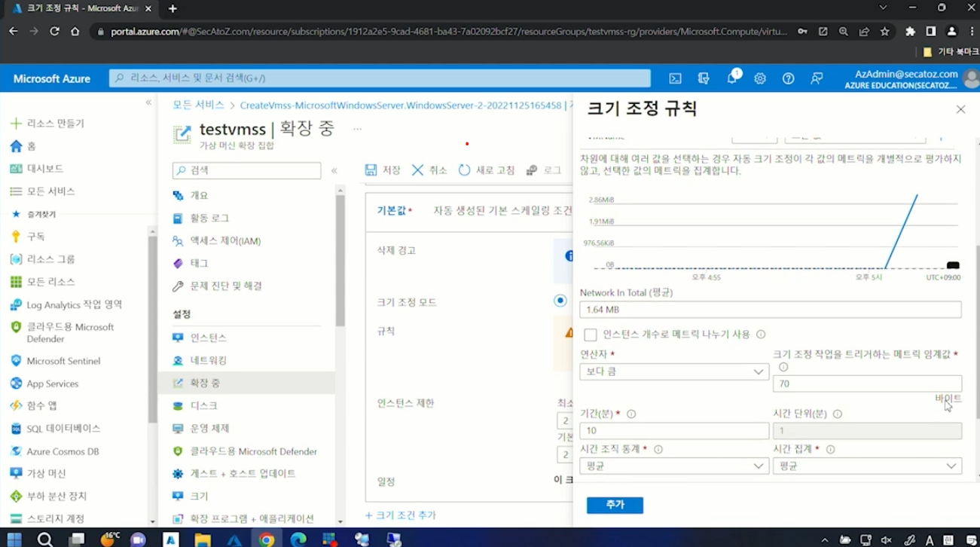Viewport: 980px width, 547px height.
Task: Click the Network In Total value 1.64 MB
Action: click(770, 310)
